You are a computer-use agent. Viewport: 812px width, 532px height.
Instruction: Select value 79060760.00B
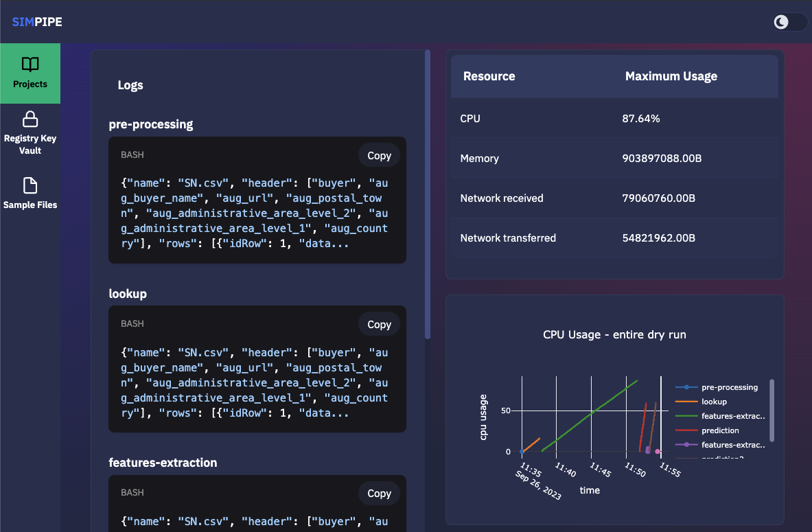pyautogui.click(x=659, y=198)
